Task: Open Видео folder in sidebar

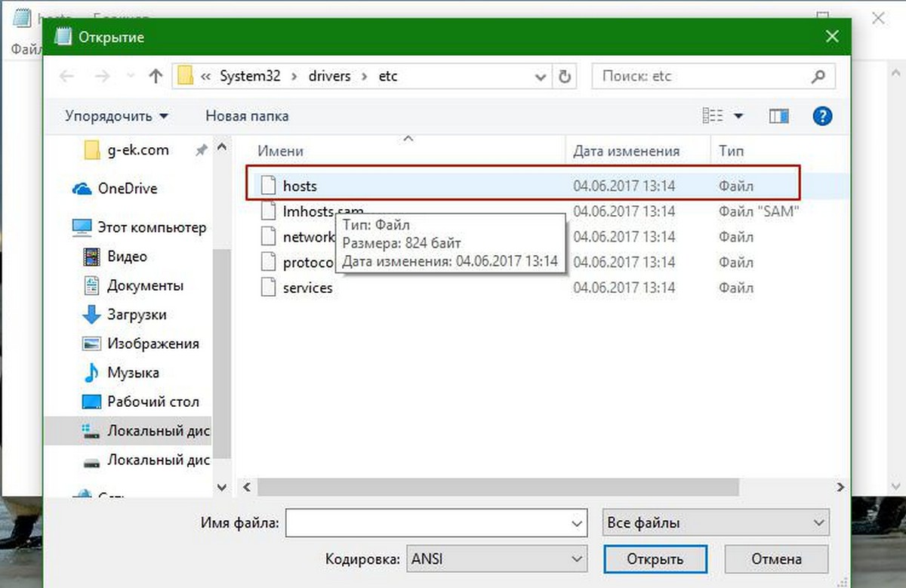Action: tap(127, 257)
